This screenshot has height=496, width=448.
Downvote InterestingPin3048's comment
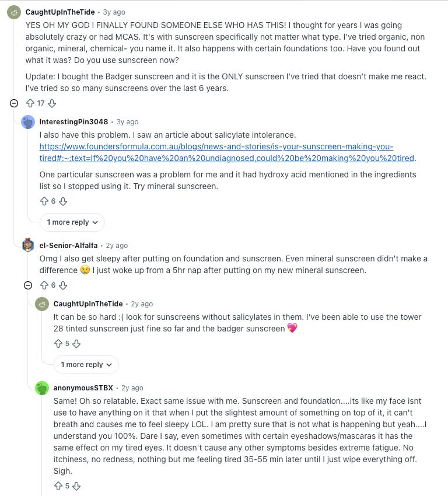click(63, 201)
